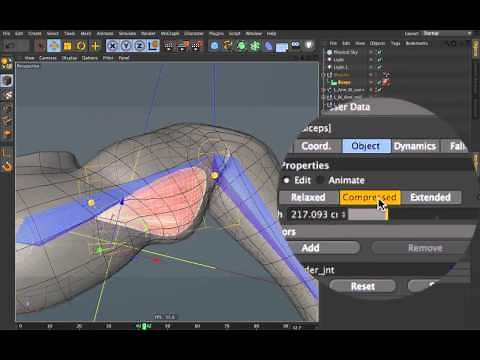The width and height of the screenshot is (480, 360).
Task: Select the first Light object in tree
Action: click(339, 60)
